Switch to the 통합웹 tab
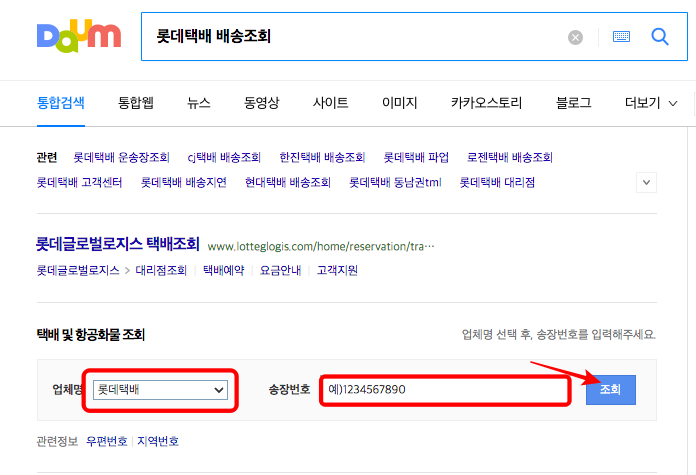The height and width of the screenshot is (475, 696). 136,103
